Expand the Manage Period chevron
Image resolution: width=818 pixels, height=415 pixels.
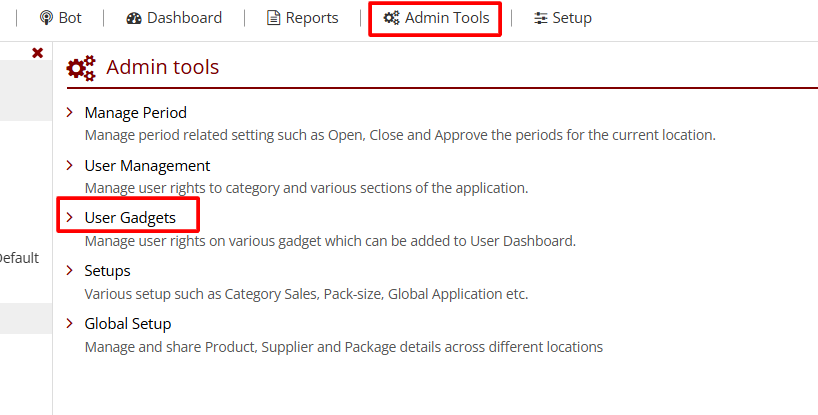click(x=70, y=113)
